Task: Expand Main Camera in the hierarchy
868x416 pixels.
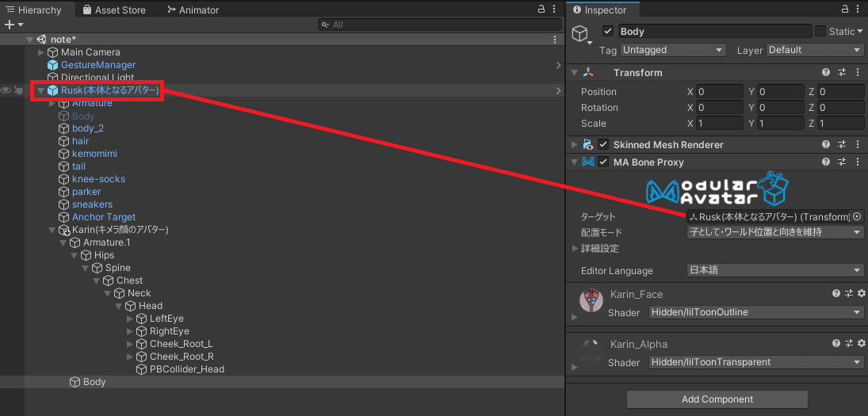Action: 40,52
